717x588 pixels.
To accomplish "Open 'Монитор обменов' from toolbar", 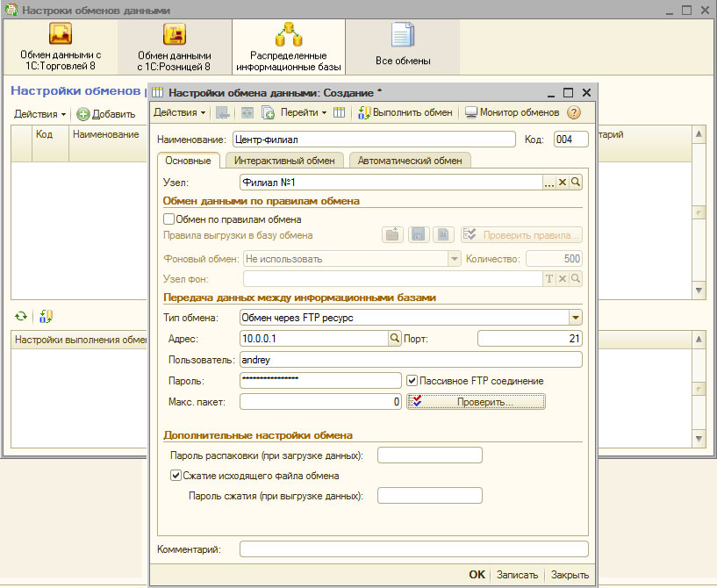I will [x=513, y=112].
